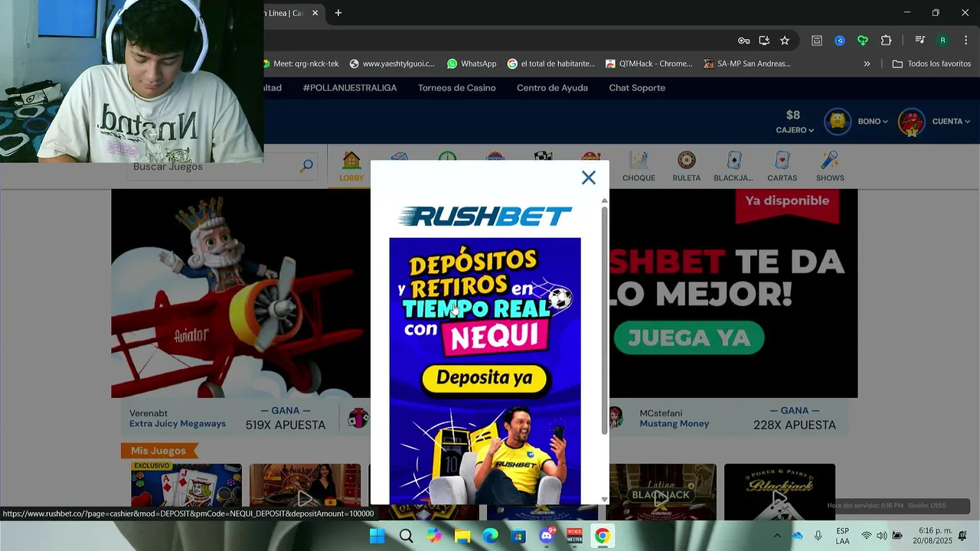Open the Chrome profile R avatar
The width and height of the screenshot is (980, 551).
point(943,41)
